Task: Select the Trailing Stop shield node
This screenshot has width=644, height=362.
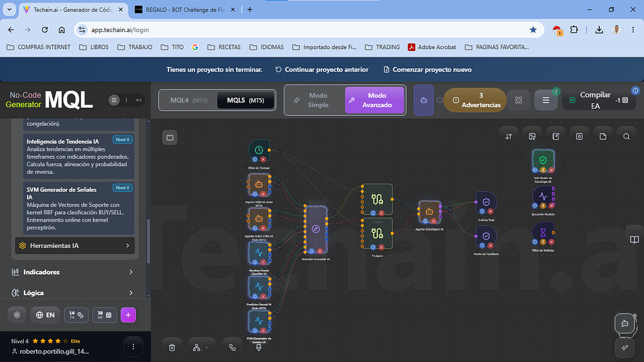Action: [486, 201]
